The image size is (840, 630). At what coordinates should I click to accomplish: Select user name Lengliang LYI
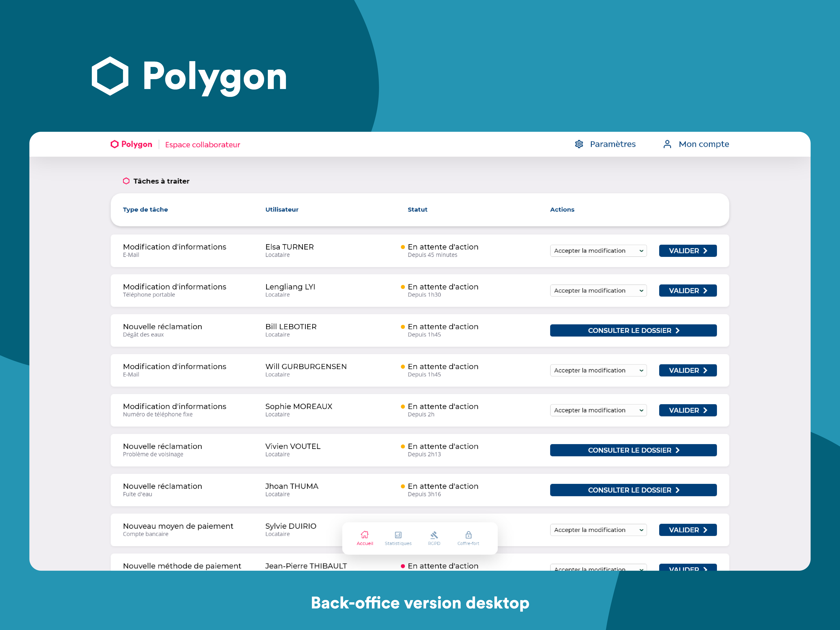coord(290,287)
